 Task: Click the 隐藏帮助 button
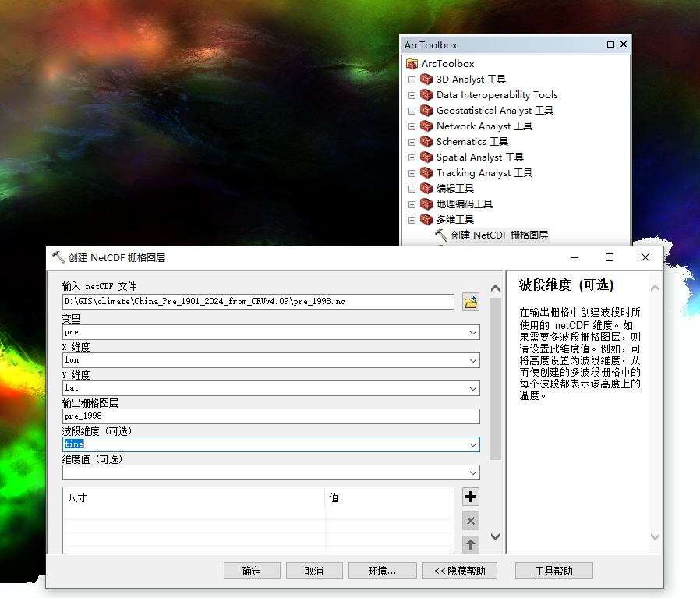pos(460,571)
